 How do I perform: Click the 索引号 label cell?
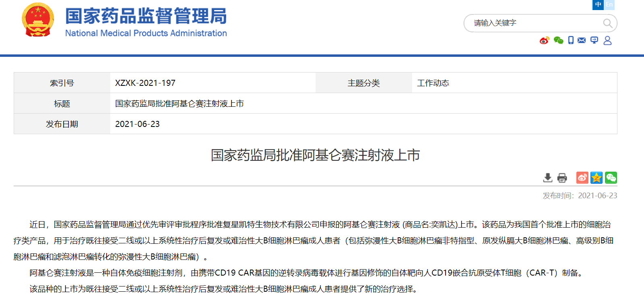tap(62, 83)
